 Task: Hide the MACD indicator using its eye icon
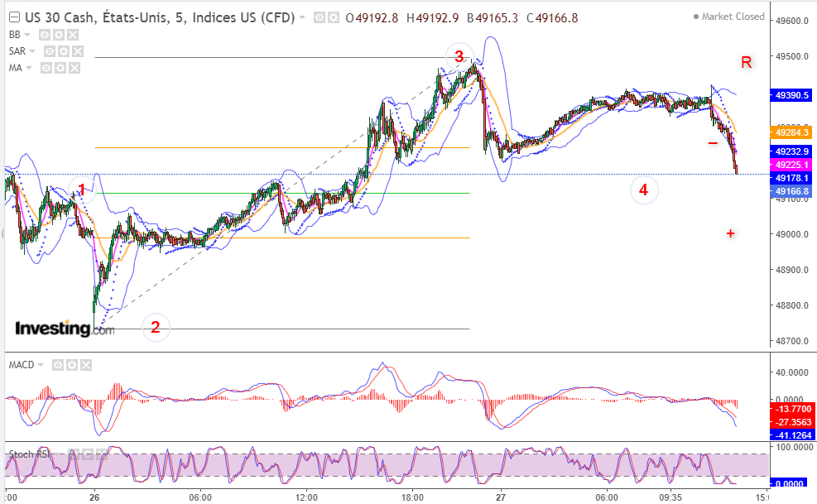click(58, 365)
